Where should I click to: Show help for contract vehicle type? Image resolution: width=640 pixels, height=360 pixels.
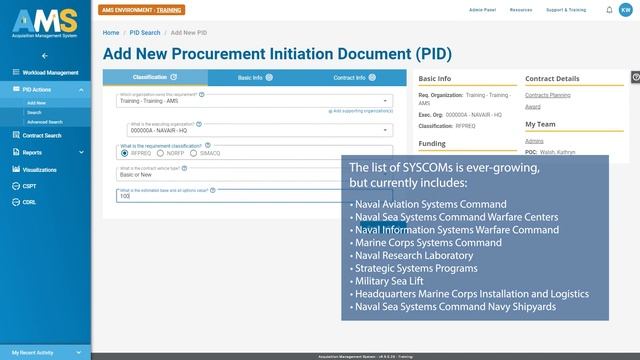point(184,168)
